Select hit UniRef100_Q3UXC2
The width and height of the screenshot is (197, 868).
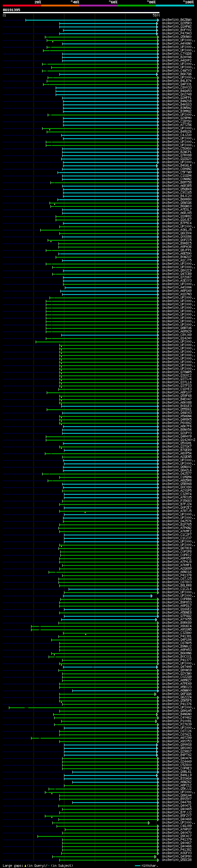click(x=177, y=375)
